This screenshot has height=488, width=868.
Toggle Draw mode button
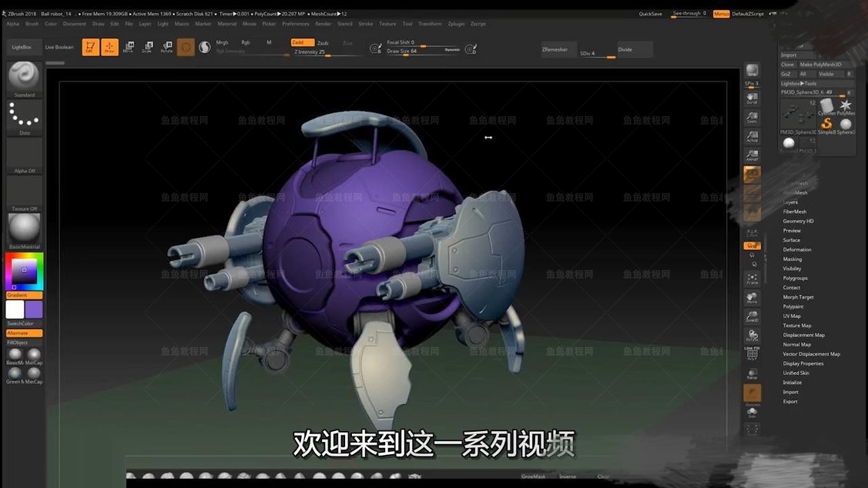109,47
